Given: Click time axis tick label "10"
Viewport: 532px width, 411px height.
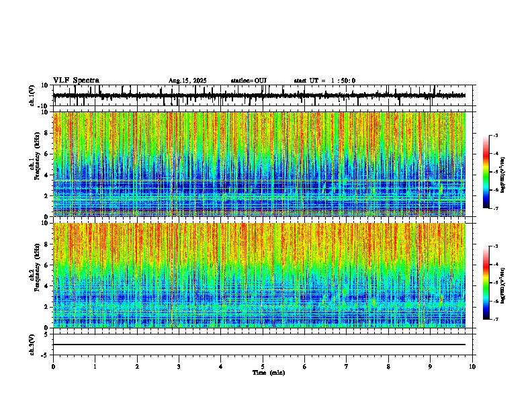Looking at the screenshot, I should click(472, 367).
